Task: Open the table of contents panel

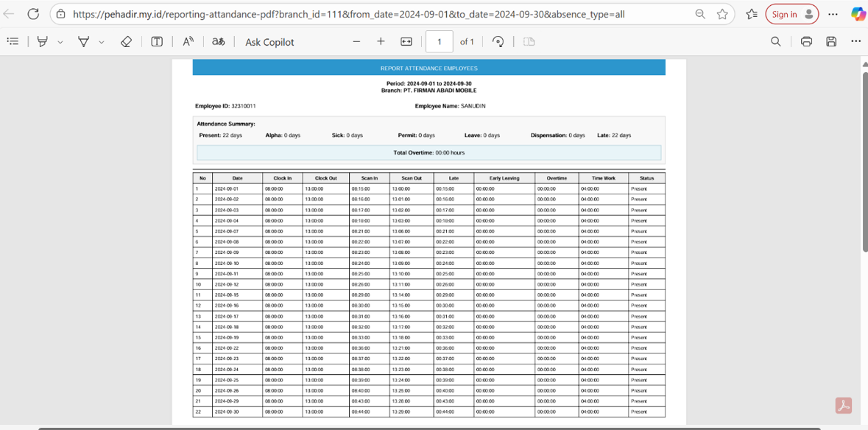Action: [x=13, y=41]
